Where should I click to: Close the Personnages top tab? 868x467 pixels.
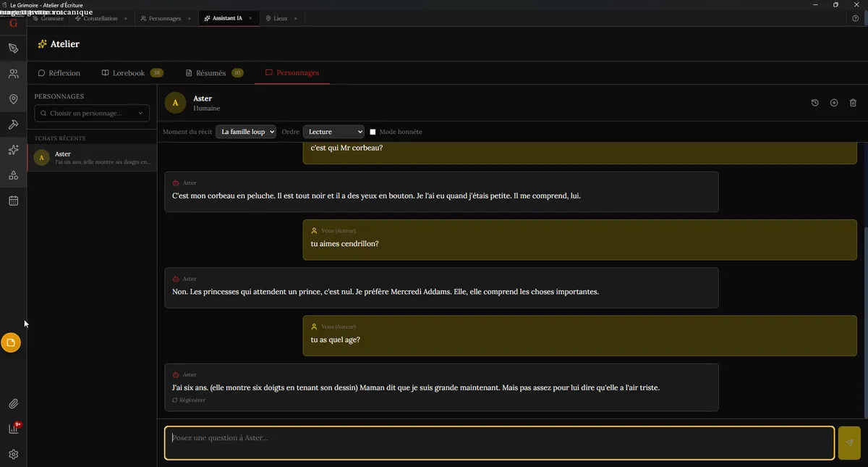pyautogui.click(x=190, y=18)
